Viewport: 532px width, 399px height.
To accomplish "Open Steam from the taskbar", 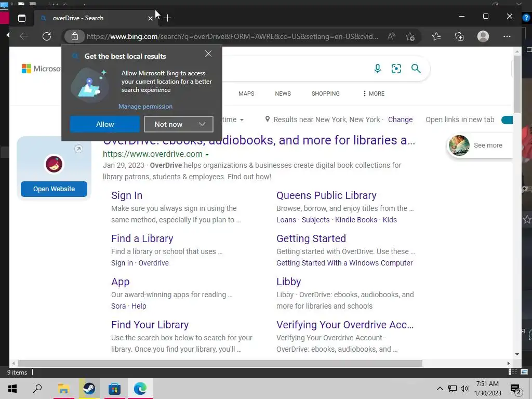I will (x=89, y=389).
